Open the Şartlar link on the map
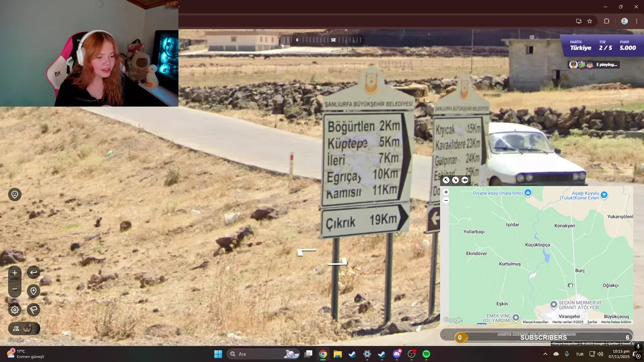Image resolution: width=644 pixels, height=362 pixels. tap(592, 322)
